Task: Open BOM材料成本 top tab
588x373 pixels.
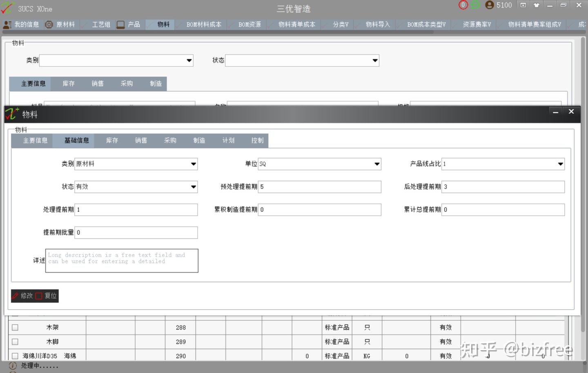Action: [x=200, y=24]
